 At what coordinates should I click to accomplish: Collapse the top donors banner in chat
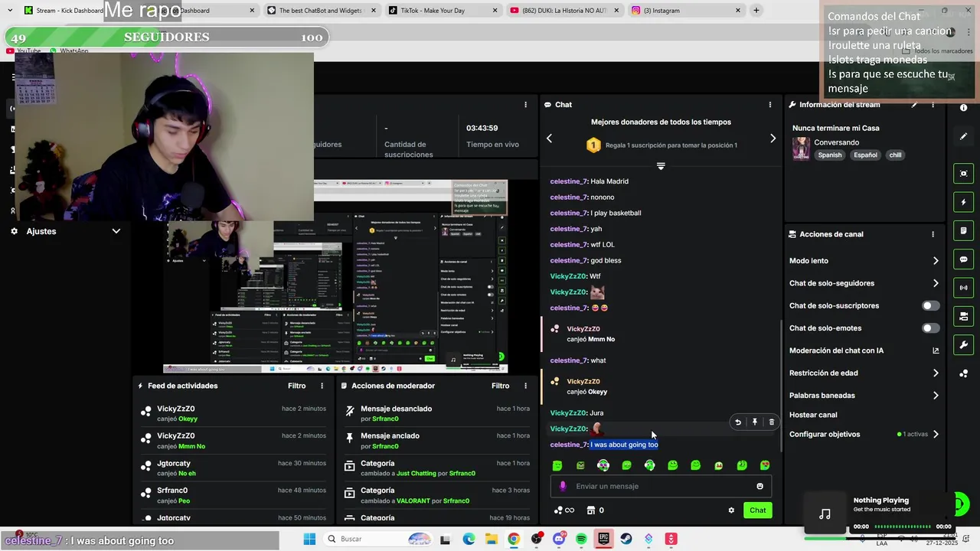tap(661, 166)
